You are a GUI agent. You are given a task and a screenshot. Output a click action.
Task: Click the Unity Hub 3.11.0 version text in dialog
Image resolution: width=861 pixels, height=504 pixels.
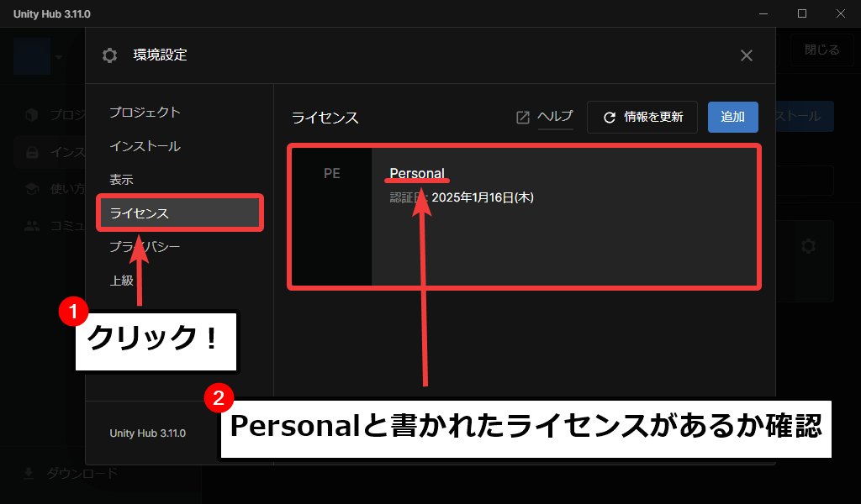pos(148,433)
